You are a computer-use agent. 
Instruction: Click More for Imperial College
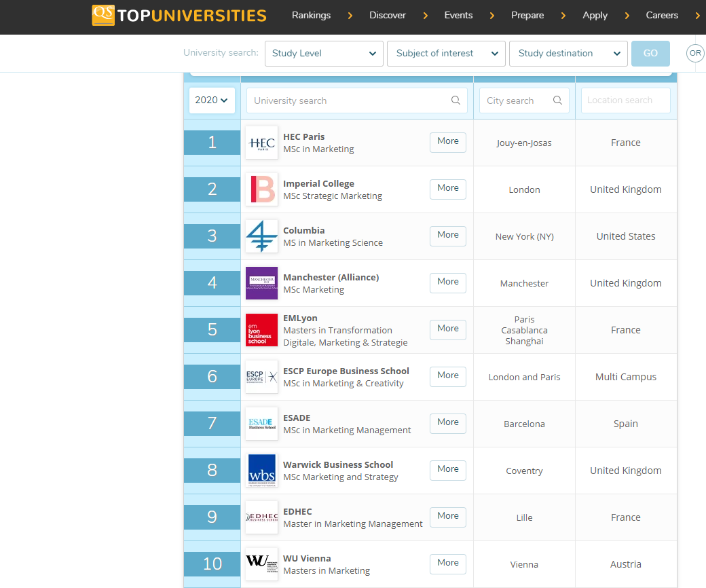pyautogui.click(x=448, y=189)
